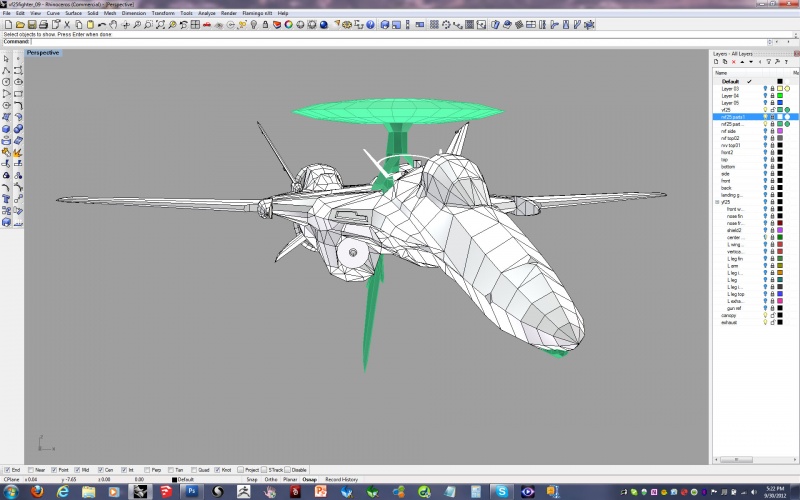Toggle the Project osnap checkbox
800x500 pixels.
[x=241, y=470]
